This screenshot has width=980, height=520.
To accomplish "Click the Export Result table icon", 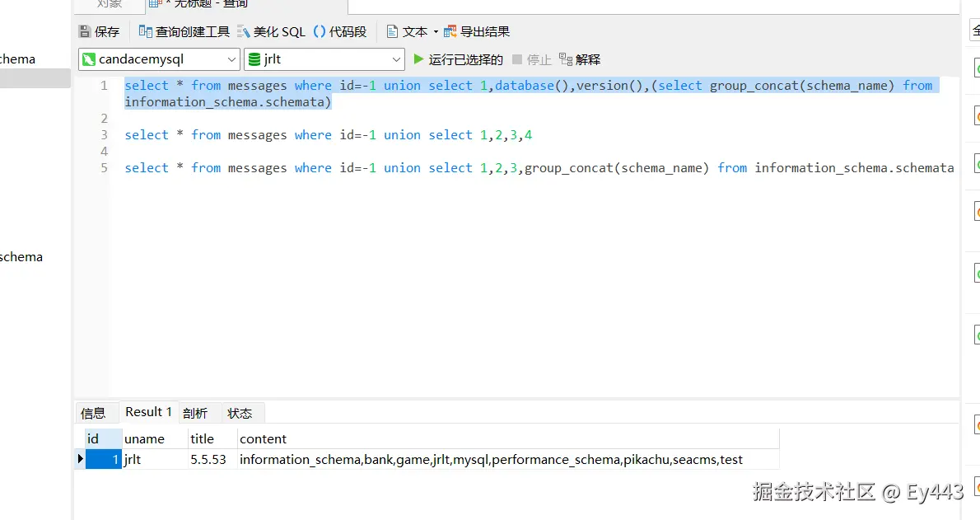I will click(450, 31).
